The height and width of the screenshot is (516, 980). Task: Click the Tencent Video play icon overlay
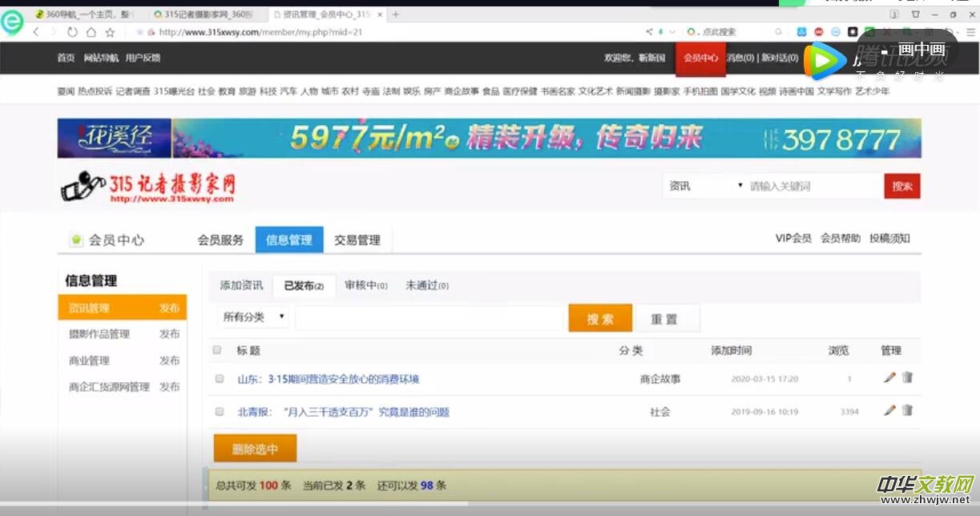pos(825,58)
